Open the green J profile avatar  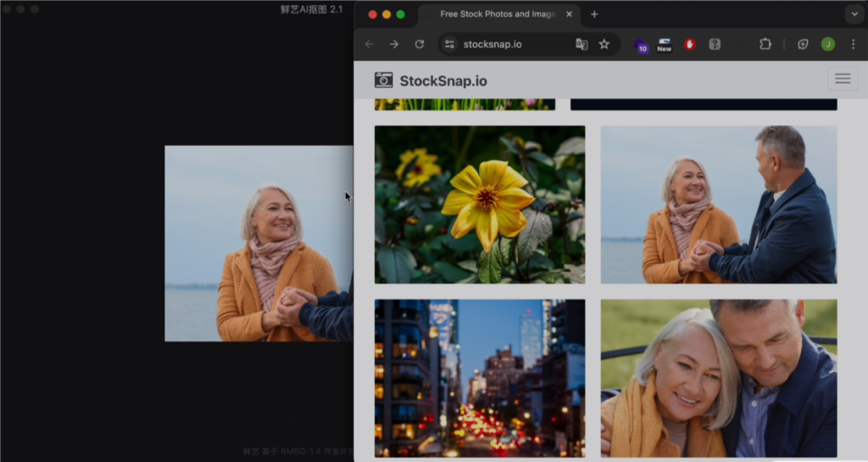pyautogui.click(x=827, y=44)
